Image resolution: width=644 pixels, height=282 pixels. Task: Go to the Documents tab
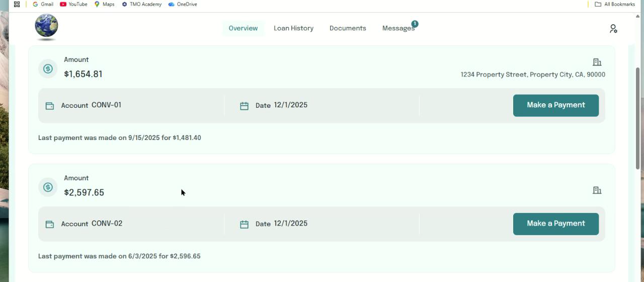tap(348, 28)
